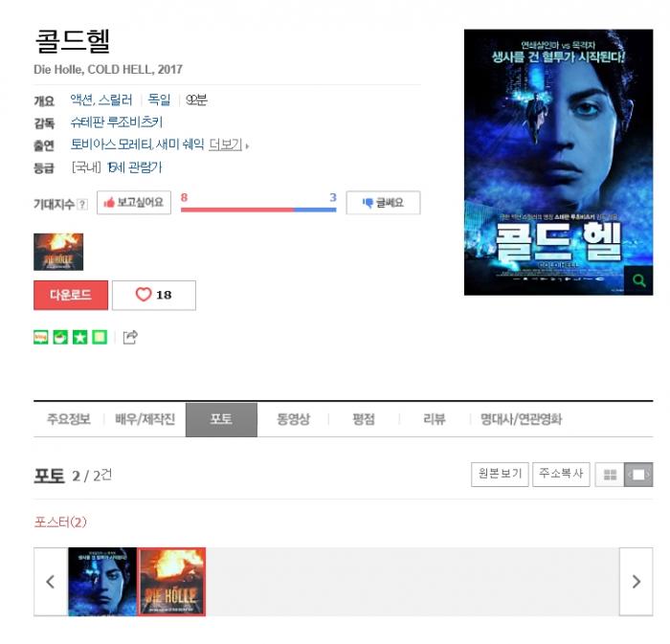The width and height of the screenshot is (670, 644).
Task: Switch to single-photo slide view
Action: [x=638, y=475]
